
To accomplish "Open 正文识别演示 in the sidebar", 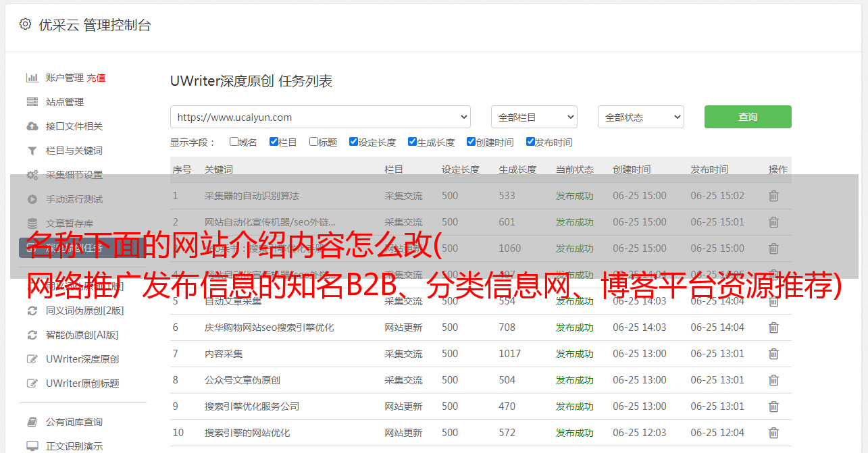I will pos(74,446).
